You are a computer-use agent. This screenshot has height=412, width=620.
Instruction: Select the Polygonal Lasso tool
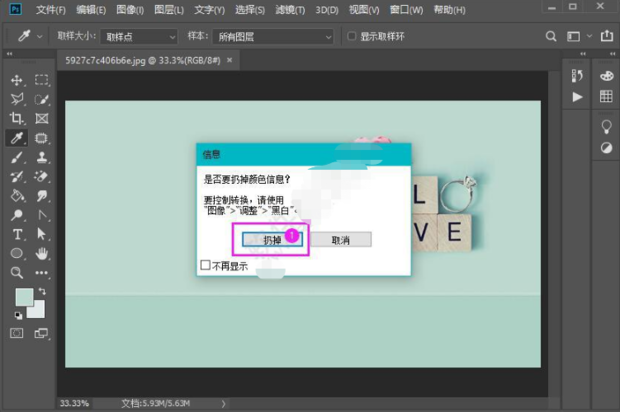(16, 99)
